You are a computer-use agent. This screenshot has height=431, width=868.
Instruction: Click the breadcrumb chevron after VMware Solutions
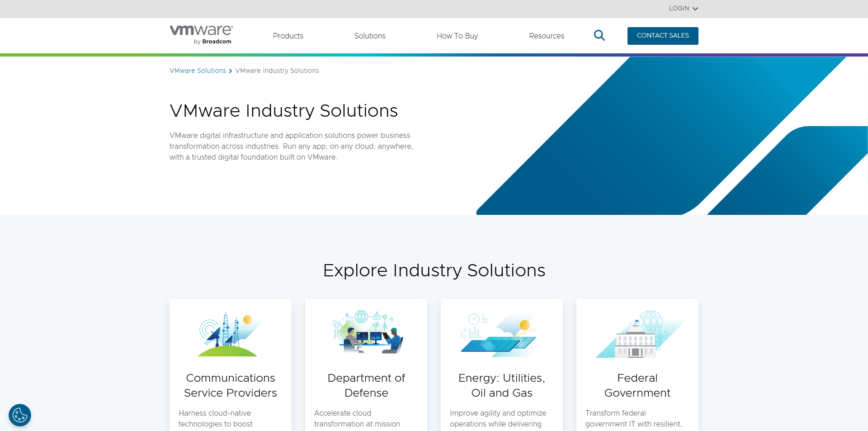click(x=230, y=71)
